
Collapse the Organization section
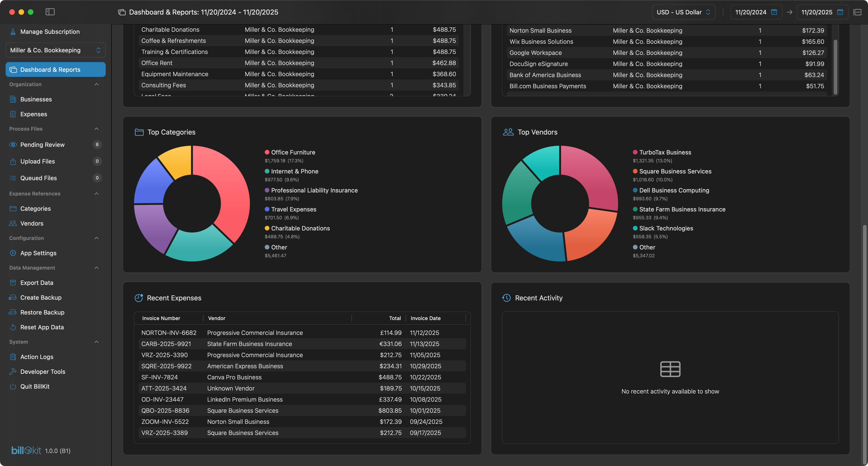pyautogui.click(x=97, y=84)
